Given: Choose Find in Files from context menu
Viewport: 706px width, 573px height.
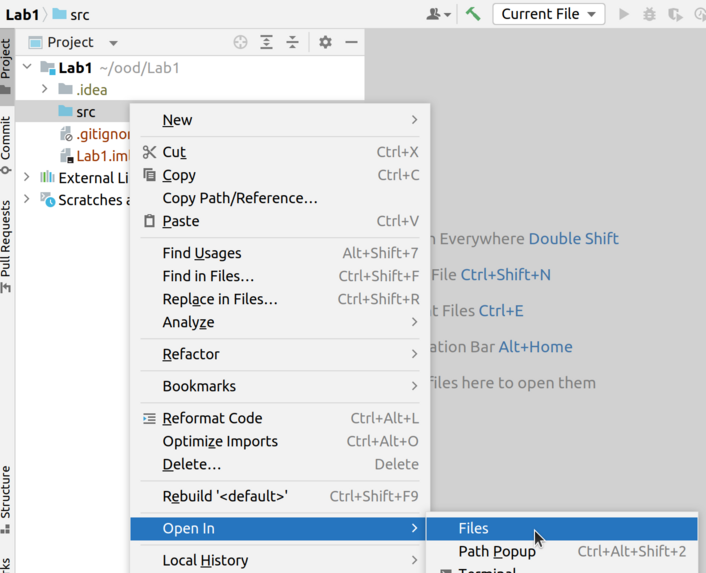Looking at the screenshot, I should click(208, 276).
